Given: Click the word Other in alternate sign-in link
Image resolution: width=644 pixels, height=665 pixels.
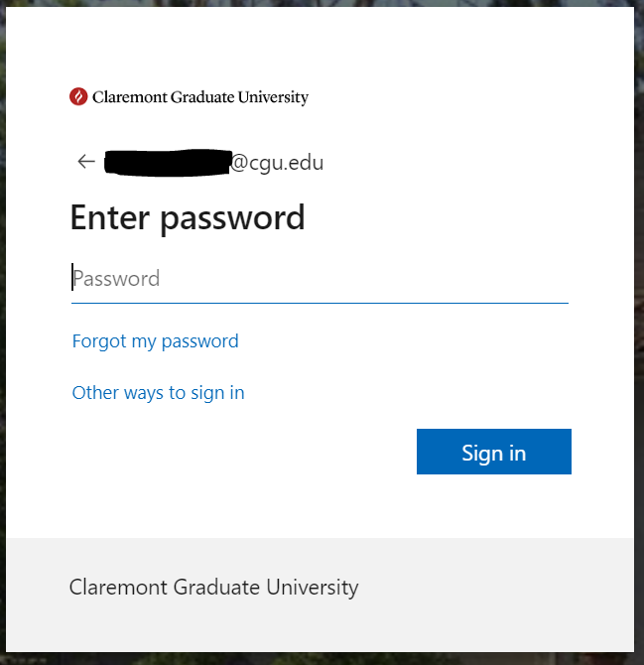Looking at the screenshot, I should tap(95, 393).
